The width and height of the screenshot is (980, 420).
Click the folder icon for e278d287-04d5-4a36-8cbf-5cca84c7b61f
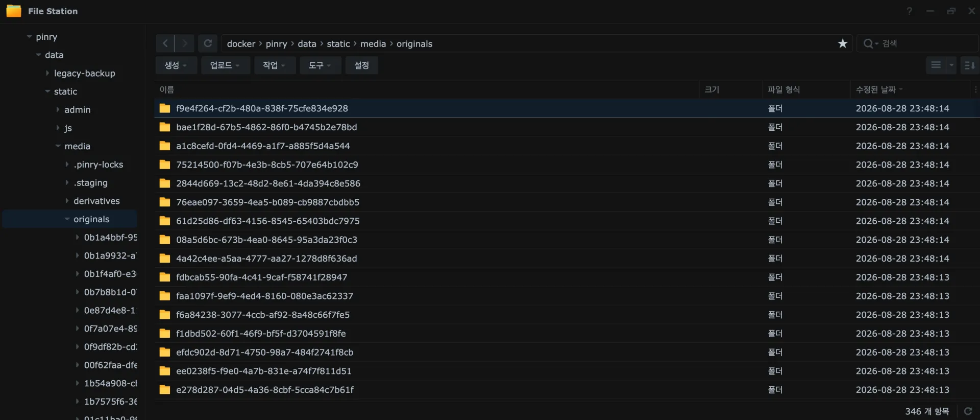[164, 390]
